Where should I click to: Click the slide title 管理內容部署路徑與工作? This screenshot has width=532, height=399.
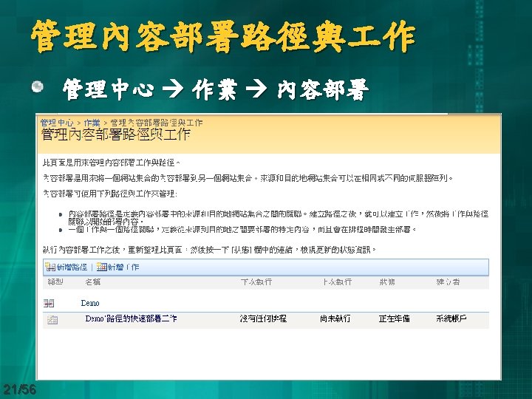[223, 36]
